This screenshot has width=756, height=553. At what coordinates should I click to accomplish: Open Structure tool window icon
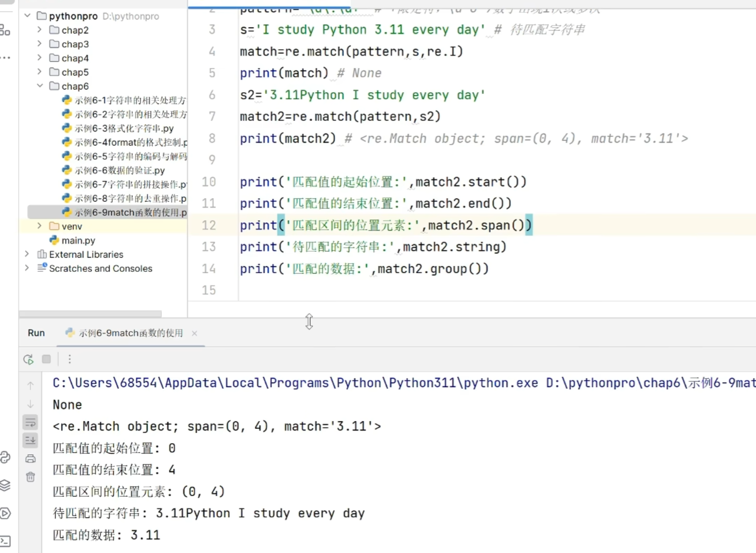tap(5, 30)
